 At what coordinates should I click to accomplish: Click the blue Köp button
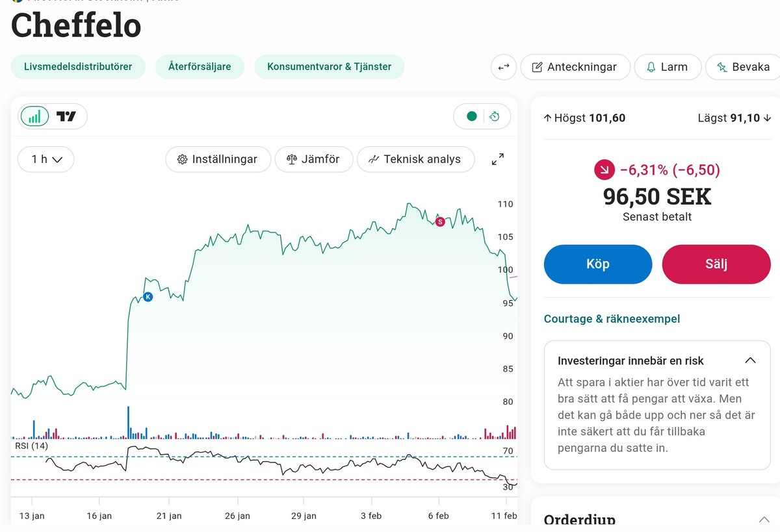pos(598,264)
